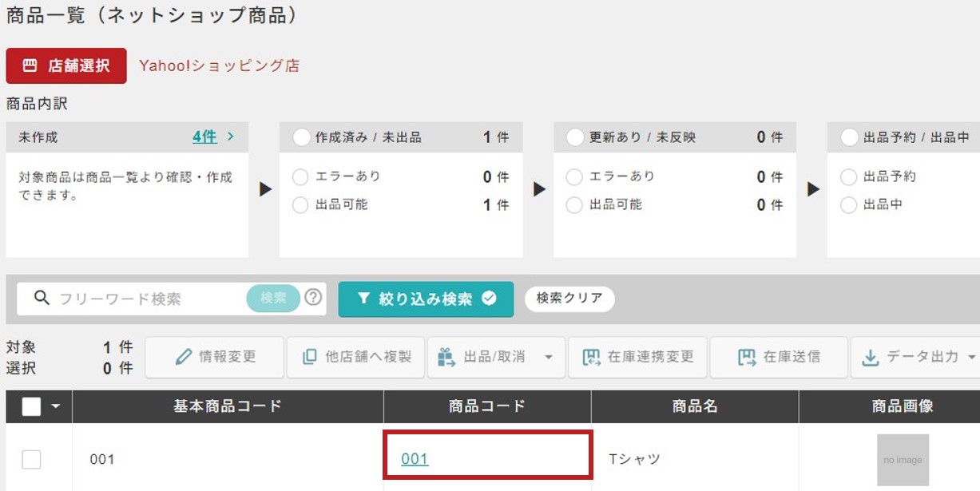Select the 作成済み / 未出品 radio button
Screen dimensions: 980x491
pos(301,137)
